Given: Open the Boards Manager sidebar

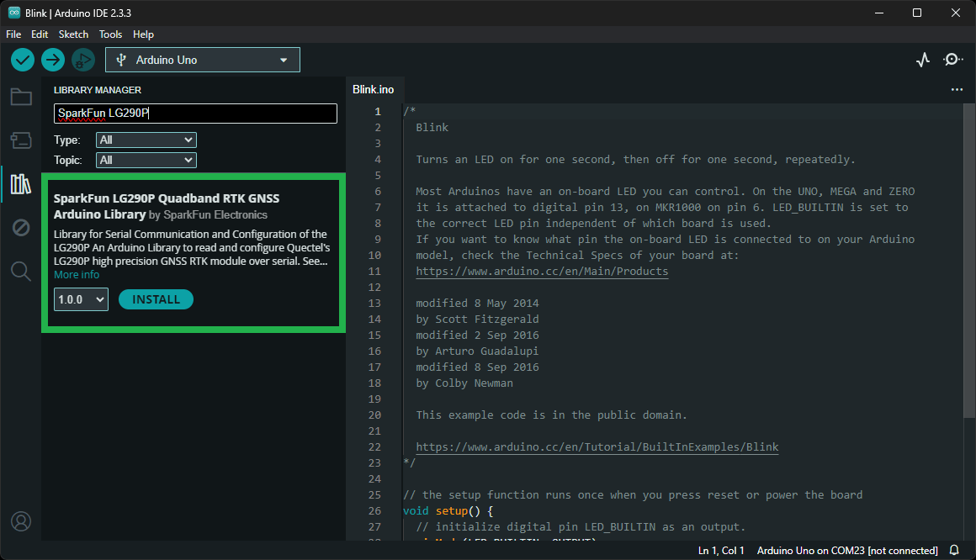Looking at the screenshot, I should click(21, 140).
